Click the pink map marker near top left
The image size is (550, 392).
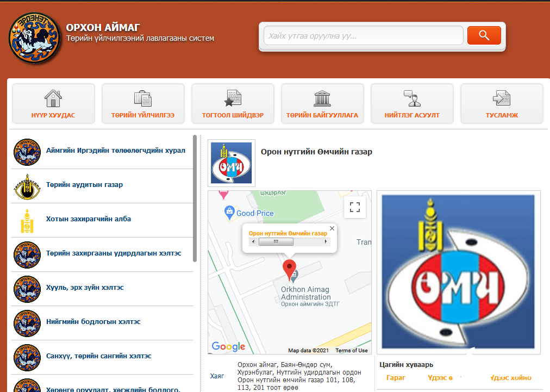[x=223, y=195]
